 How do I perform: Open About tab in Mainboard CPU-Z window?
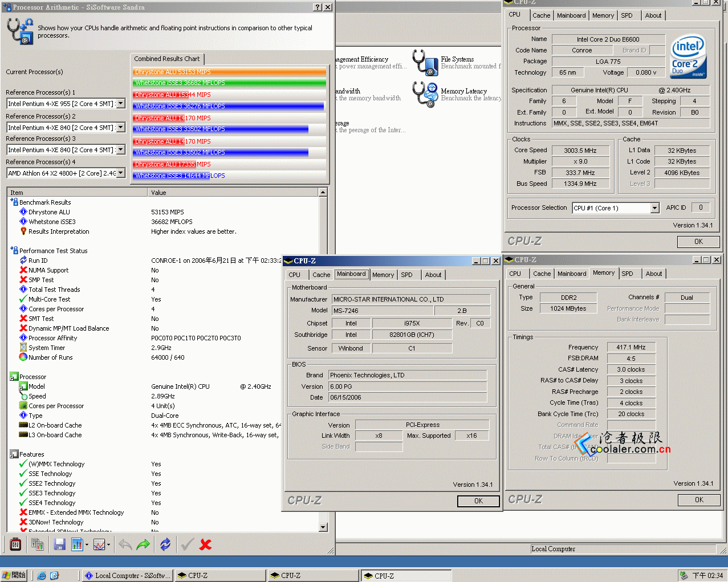(433, 275)
